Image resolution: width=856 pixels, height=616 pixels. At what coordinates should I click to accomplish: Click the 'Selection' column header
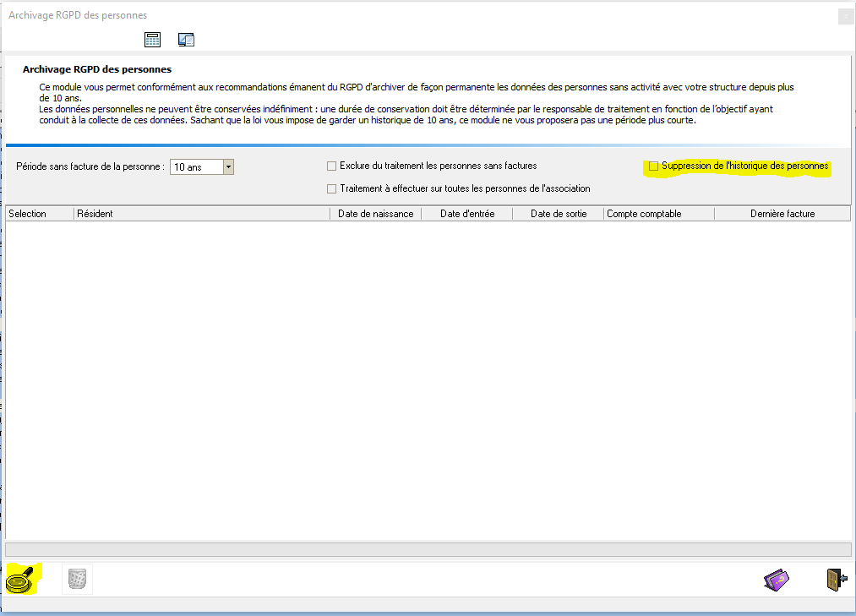tap(40, 214)
